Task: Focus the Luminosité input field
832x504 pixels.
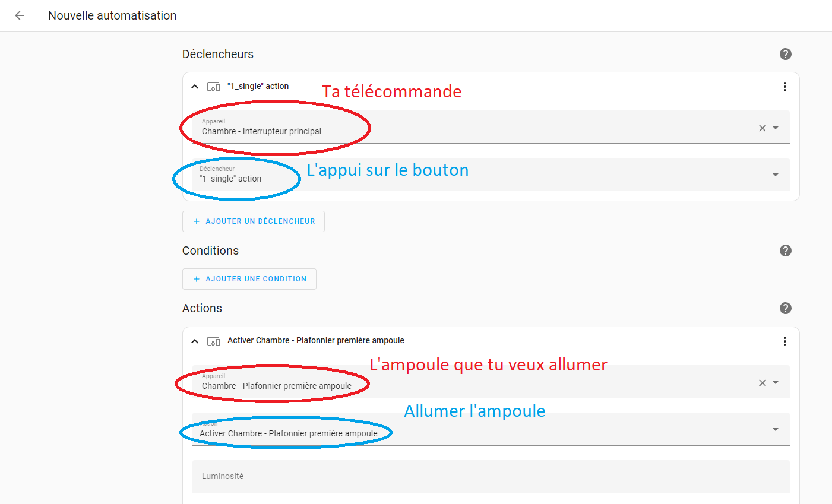Action: pos(491,477)
